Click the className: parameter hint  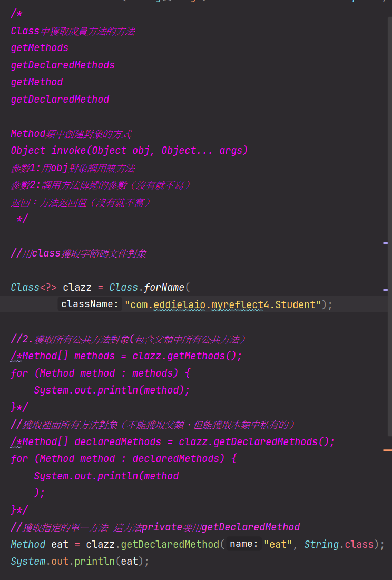point(90,304)
